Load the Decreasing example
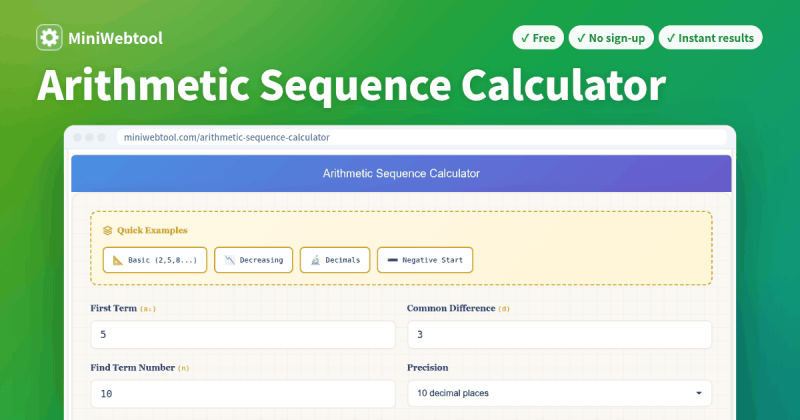Viewport: 800px width, 420px height. pyautogui.click(x=253, y=260)
